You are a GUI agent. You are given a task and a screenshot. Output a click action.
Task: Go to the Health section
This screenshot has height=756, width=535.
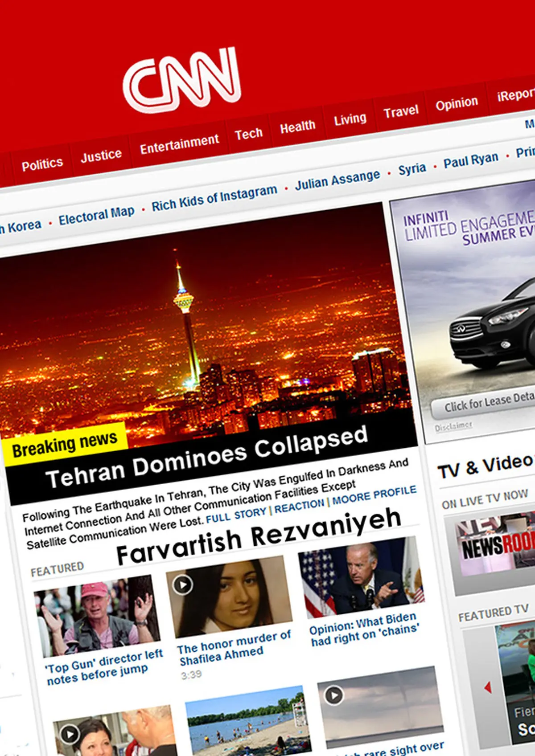coord(297,127)
